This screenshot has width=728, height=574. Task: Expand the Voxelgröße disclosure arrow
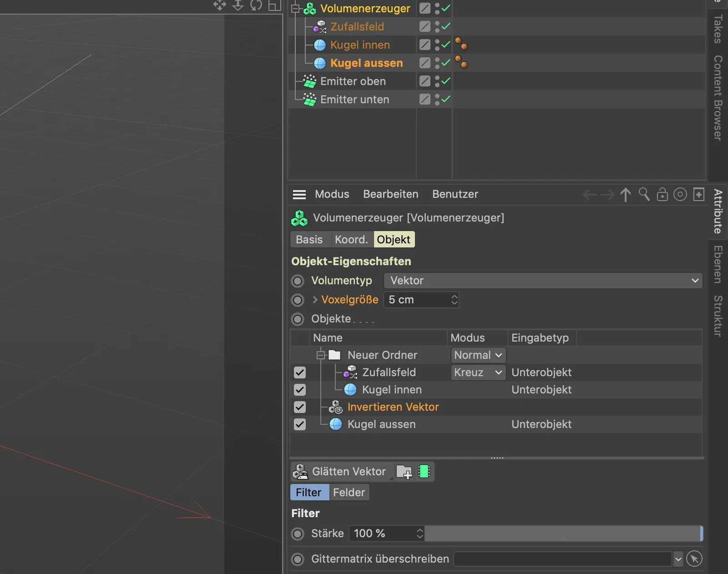pos(315,300)
